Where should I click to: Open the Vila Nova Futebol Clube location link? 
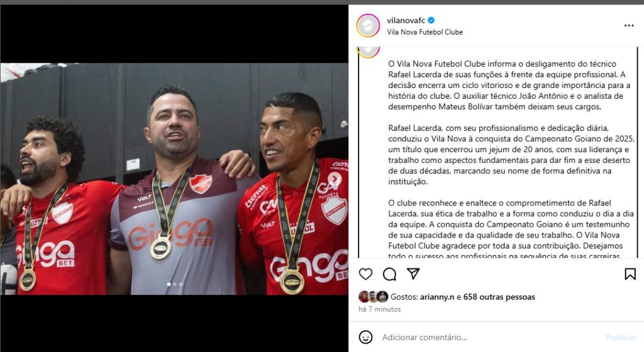coord(425,32)
